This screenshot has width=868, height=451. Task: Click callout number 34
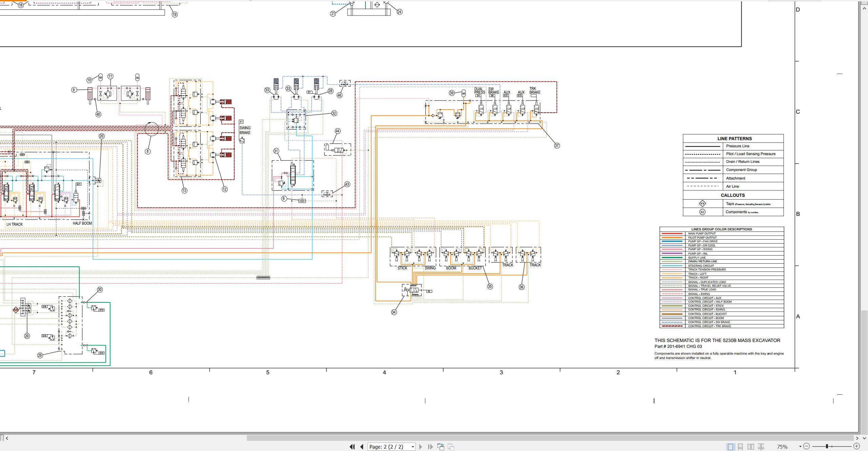click(394, 312)
